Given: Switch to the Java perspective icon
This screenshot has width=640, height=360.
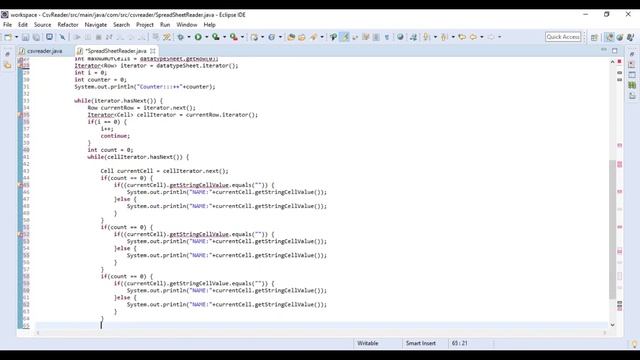Looking at the screenshot, I should 609,37.
